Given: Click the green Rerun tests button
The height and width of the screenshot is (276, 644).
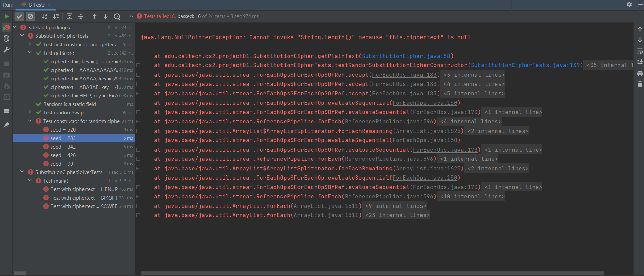Looking at the screenshot, I should 6,16.
